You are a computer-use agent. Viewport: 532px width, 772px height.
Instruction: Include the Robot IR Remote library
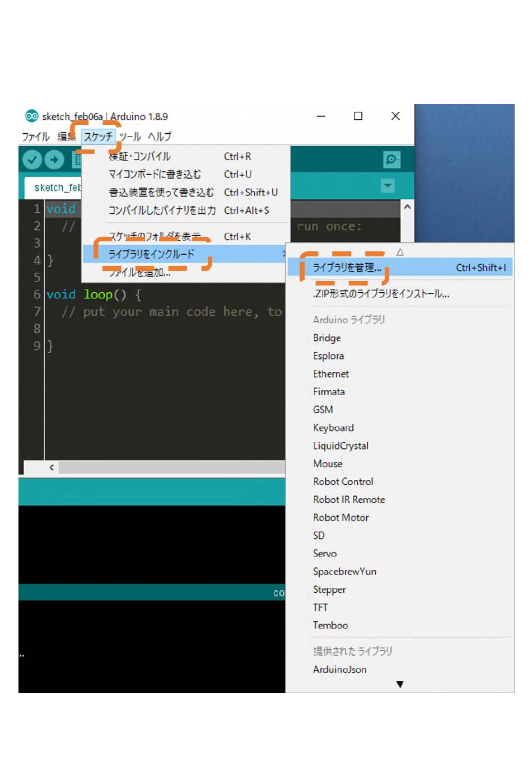pyautogui.click(x=400, y=499)
